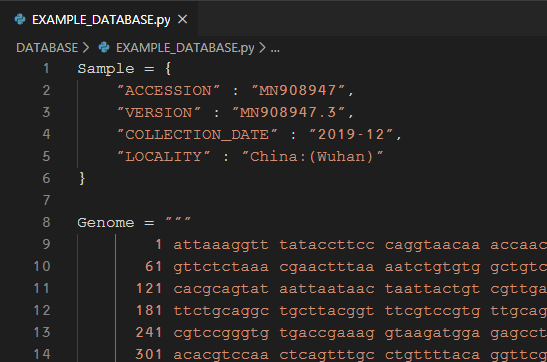Open the DATABASE breadcrumb folder
Viewport: 547px width, 362px height.
click(x=47, y=48)
